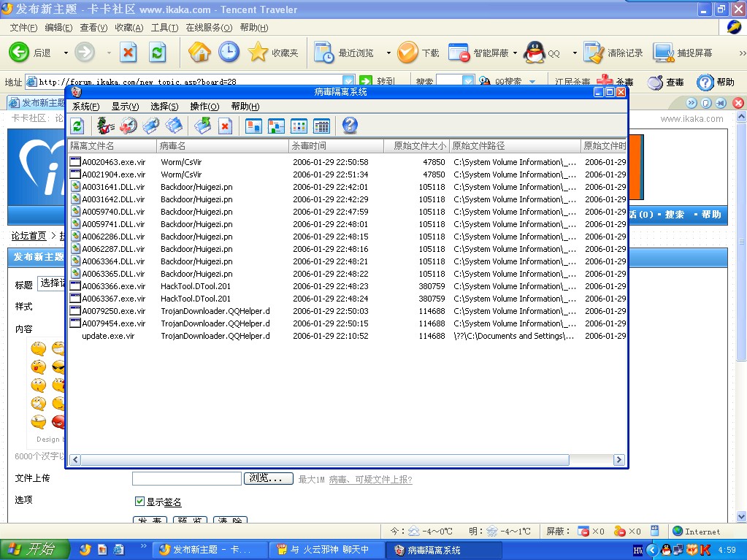Viewport: 747px width, 560px height.
Task: Select row A0020463.exe.vir
Action: (348, 162)
